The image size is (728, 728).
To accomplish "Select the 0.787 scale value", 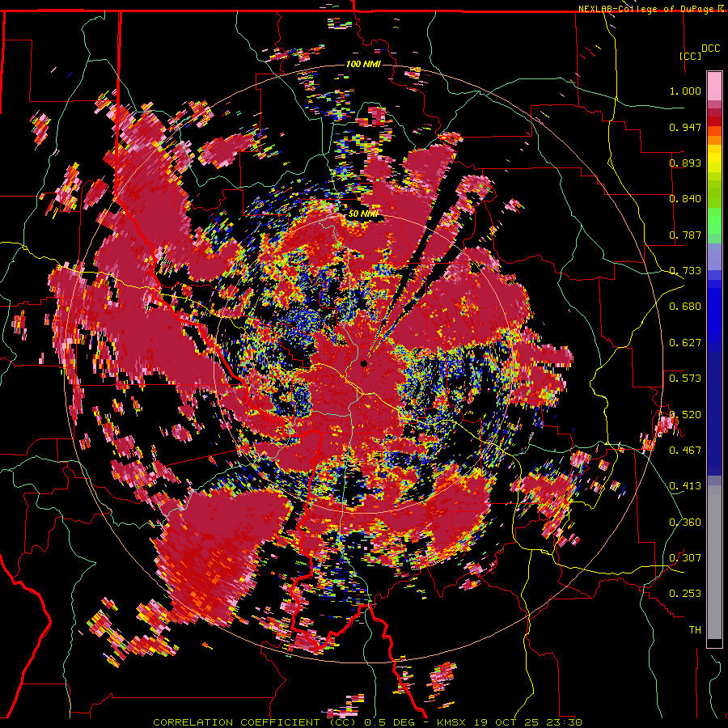I will (x=685, y=235).
